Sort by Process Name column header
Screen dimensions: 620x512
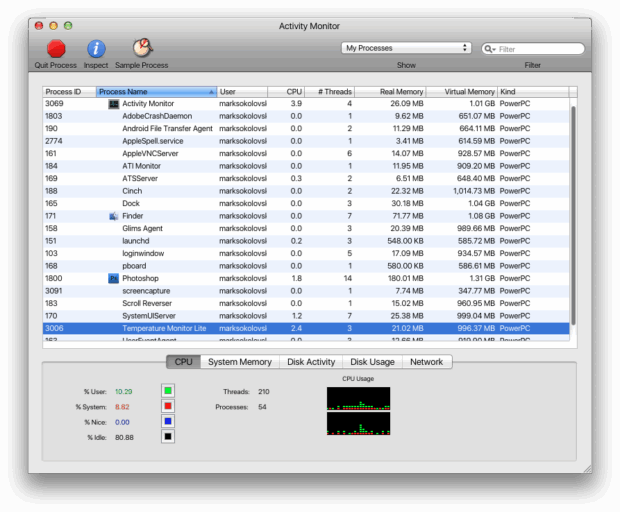pyautogui.click(x=155, y=91)
